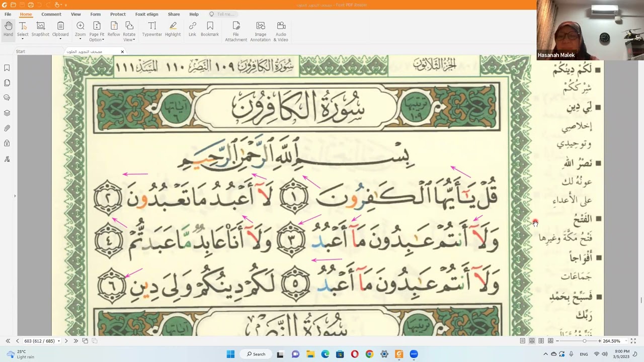Open the Protect ribbon tab

tap(118, 14)
